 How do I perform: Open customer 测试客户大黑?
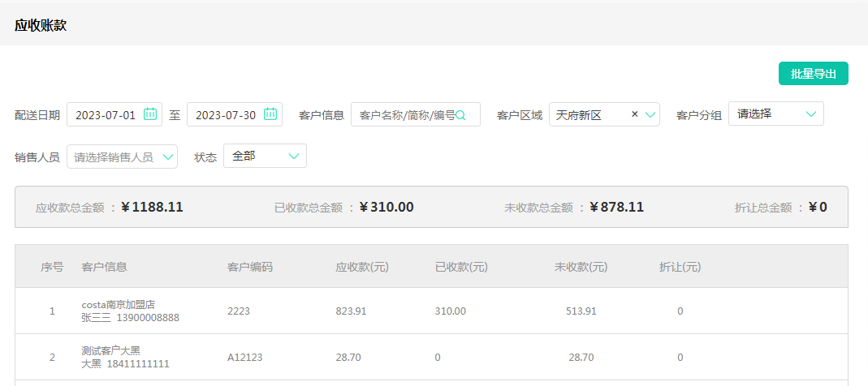[111, 350]
